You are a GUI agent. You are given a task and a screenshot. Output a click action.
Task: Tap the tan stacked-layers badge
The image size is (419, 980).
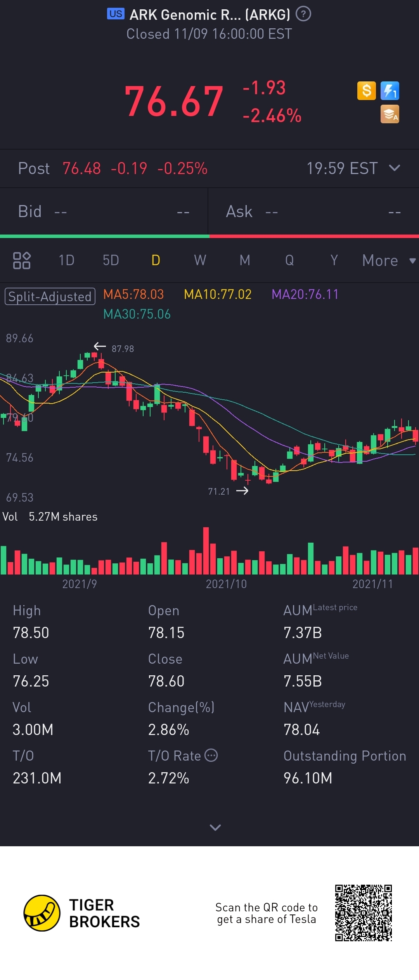point(390,114)
